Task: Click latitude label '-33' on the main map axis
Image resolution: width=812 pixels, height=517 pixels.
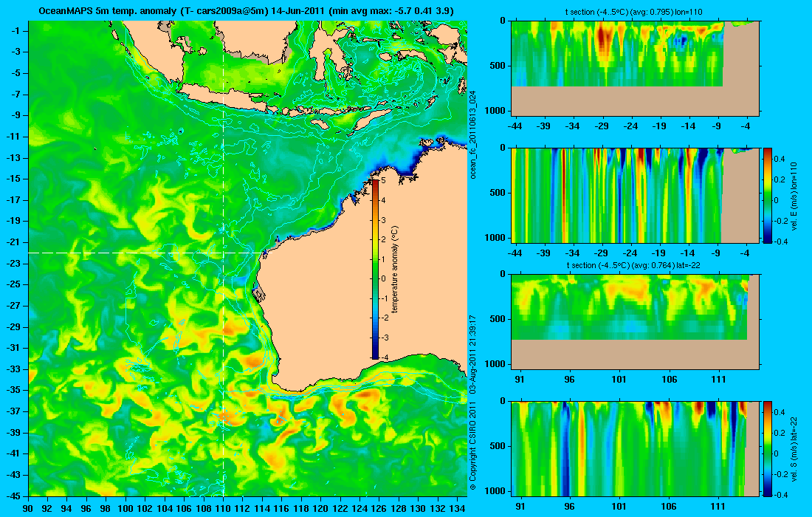Action: (x=15, y=369)
